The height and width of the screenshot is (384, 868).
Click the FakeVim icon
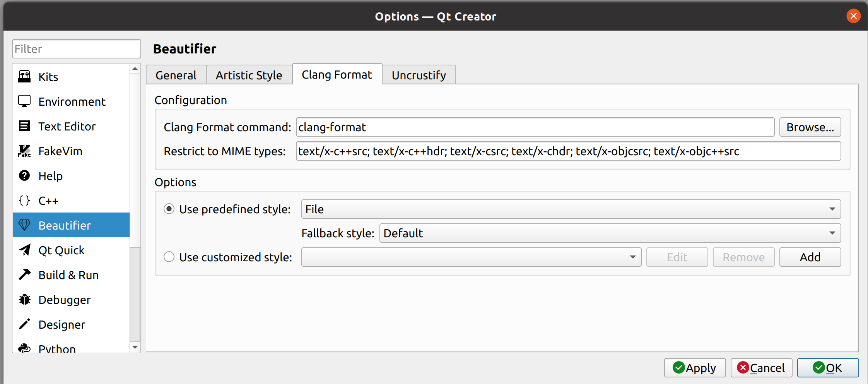click(24, 151)
